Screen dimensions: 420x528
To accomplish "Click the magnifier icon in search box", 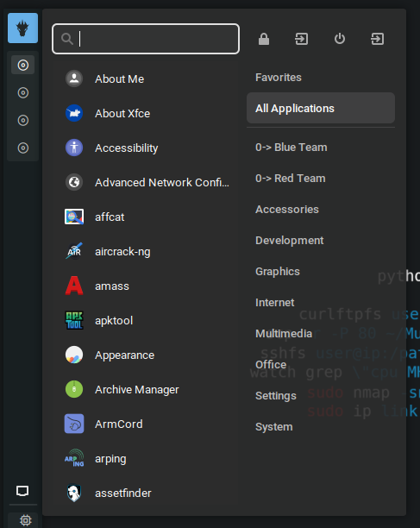I will [67, 39].
